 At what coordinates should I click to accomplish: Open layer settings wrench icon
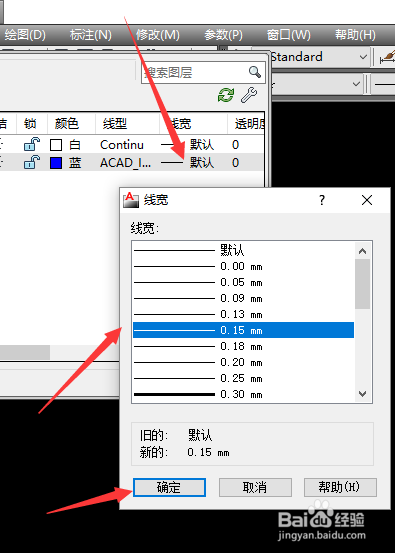pyautogui.click(x=249, y=95)
